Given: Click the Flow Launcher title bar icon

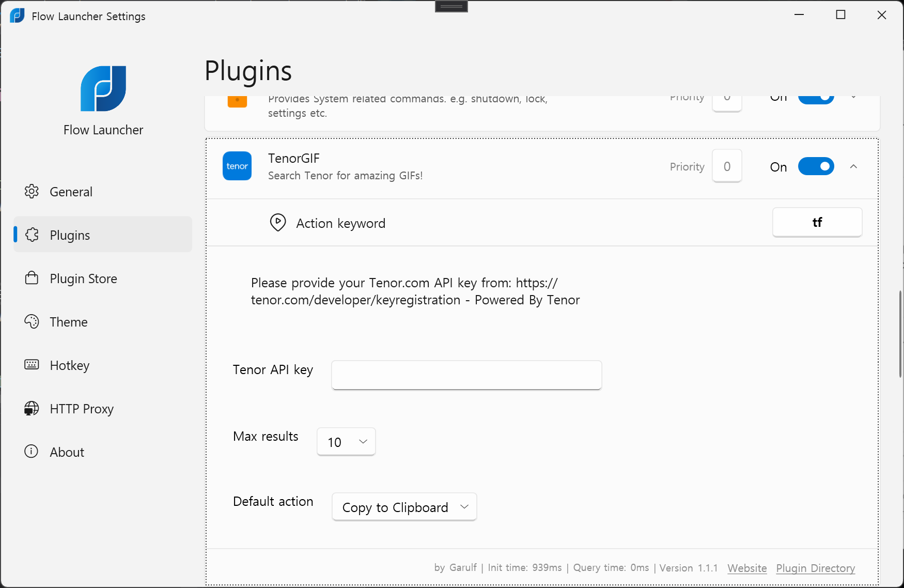Looking at the screenshot, I should pos(17,16).
